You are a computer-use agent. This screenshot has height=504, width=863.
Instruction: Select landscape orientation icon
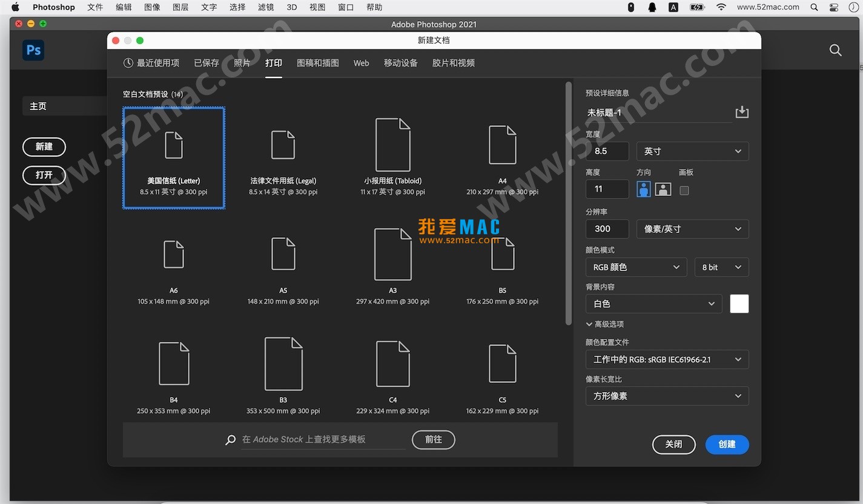[x=663, y=189]
